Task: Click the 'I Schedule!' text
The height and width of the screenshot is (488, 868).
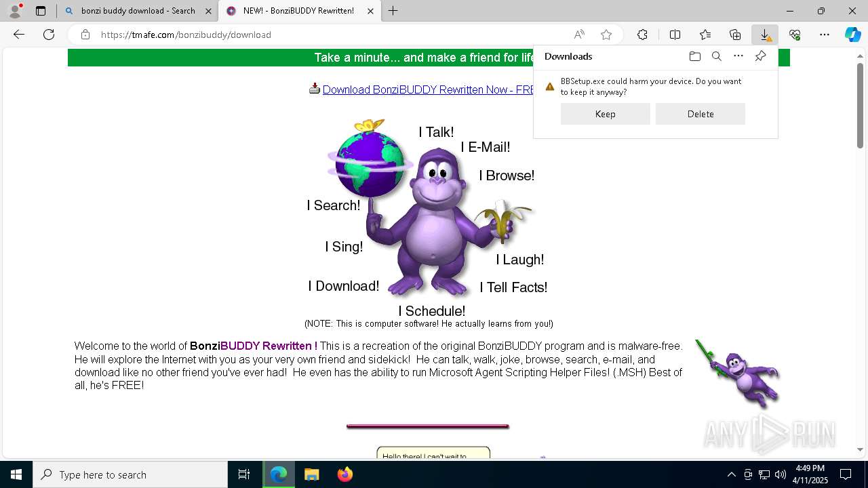Action: click(x=432, y=311)
